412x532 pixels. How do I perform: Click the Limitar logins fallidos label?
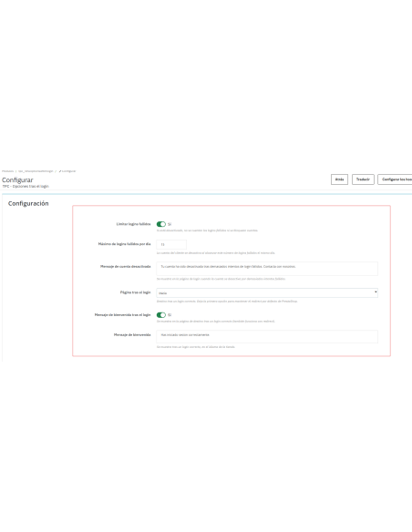133,224
